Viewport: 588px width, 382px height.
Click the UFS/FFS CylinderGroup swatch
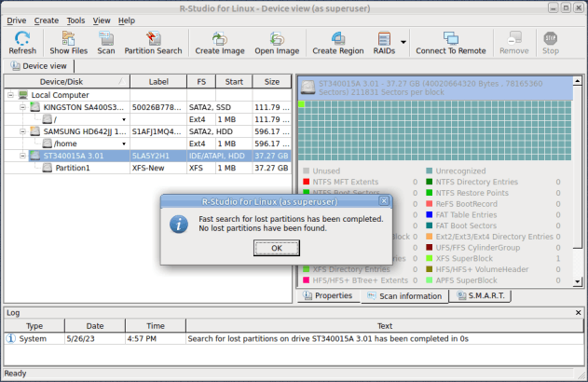tap(430, 248)
